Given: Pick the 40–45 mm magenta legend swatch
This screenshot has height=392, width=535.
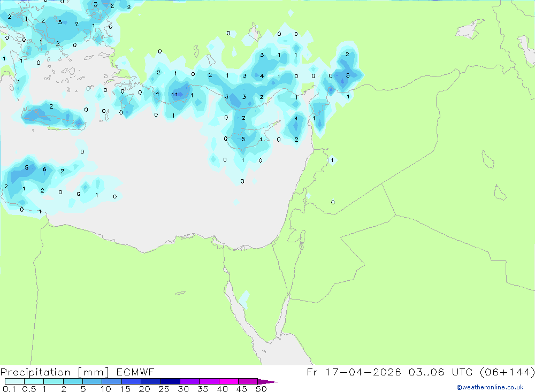Looking at the screenshot, I should tap(228, 381).
